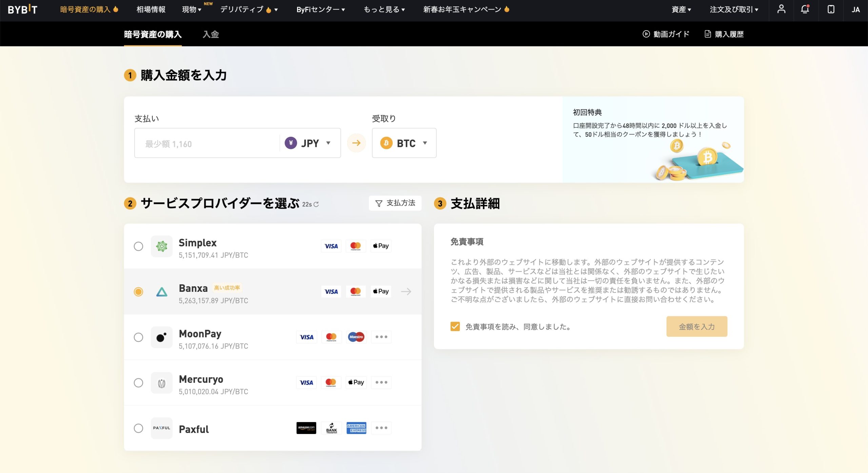
Task: Open the BTC receiving coin dropdown
Action: (x=404, y=143)
